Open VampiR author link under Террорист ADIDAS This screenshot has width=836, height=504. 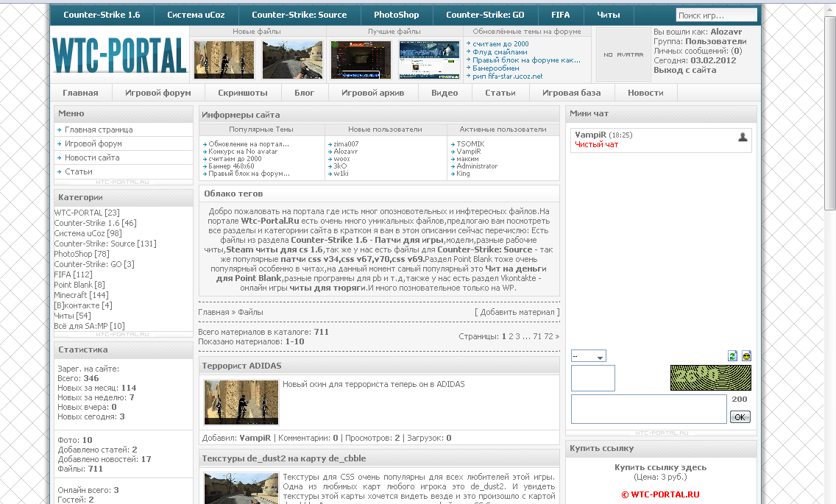click(255, 439)
